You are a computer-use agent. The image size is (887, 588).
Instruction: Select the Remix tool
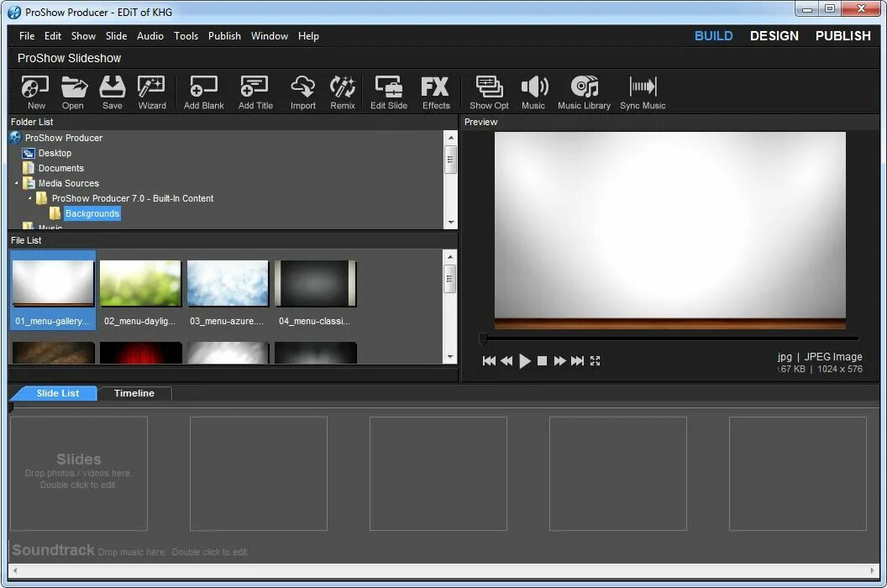coord(342,92)
